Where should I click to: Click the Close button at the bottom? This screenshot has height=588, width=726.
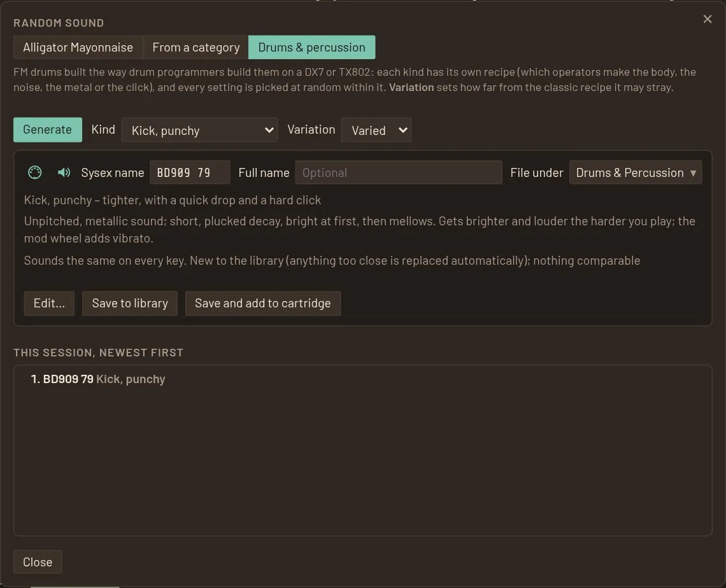coord(38,562)
